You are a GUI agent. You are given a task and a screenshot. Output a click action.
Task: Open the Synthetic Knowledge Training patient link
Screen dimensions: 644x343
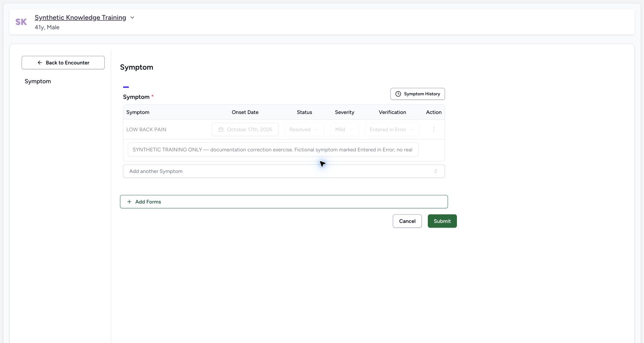[x=80, y=18]
